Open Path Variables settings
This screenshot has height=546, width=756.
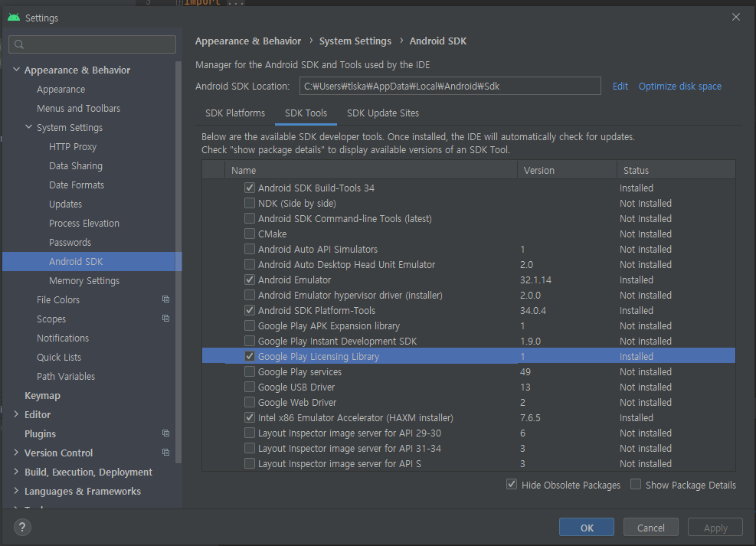click(66, 376)
